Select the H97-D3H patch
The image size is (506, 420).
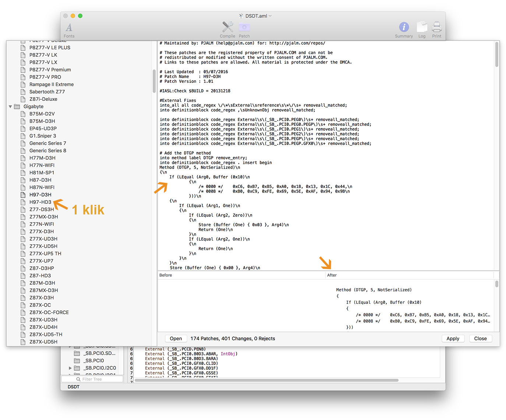pos(40,195)
